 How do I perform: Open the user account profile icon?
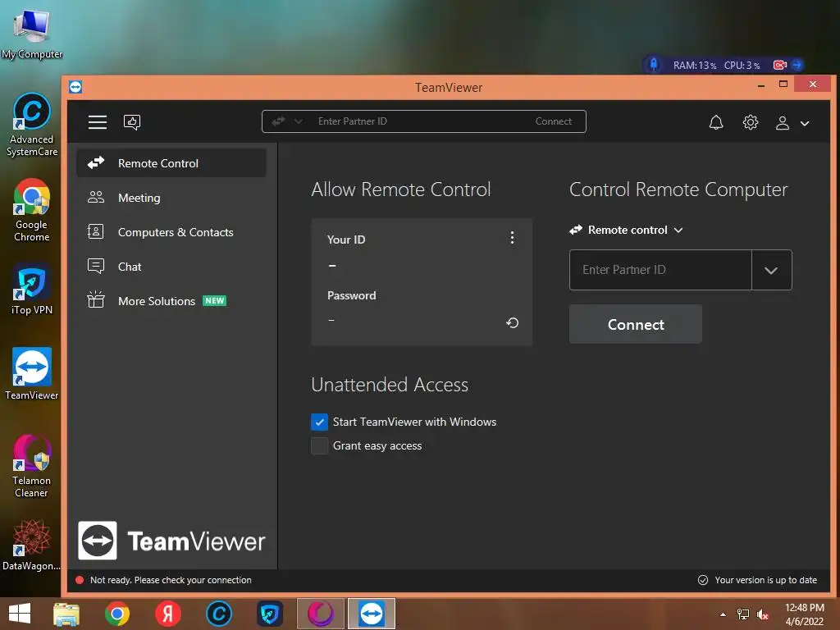click(x=783, y=123)
